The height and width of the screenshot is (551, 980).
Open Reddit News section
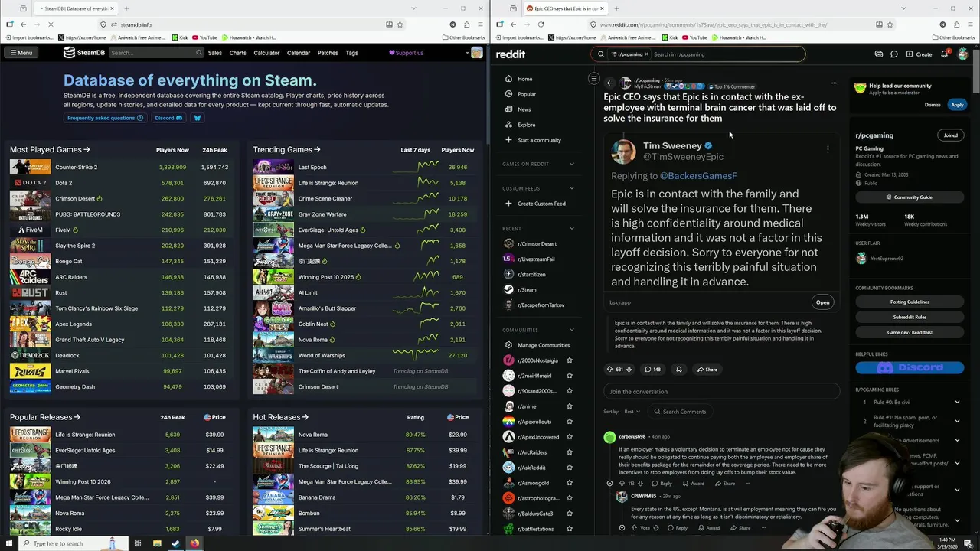coord(524,109)
